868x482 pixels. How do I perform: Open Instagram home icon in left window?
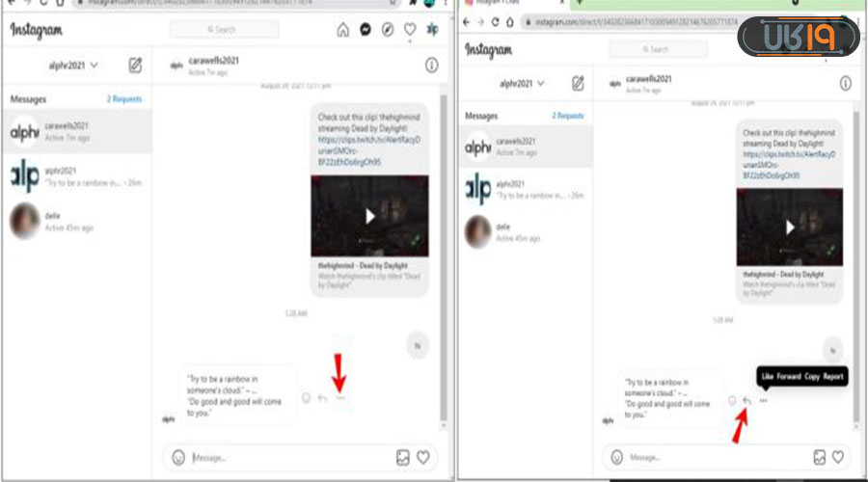[x=342, y=30]
